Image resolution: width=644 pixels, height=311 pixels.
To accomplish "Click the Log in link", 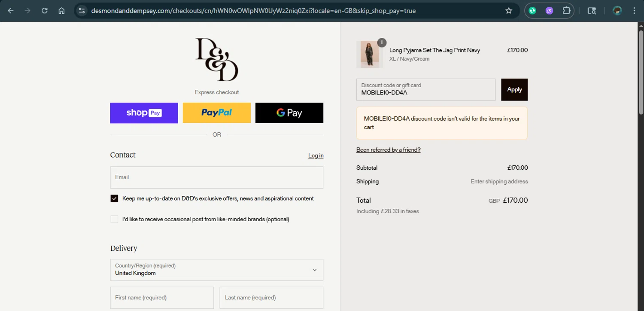I will (316, 155).
